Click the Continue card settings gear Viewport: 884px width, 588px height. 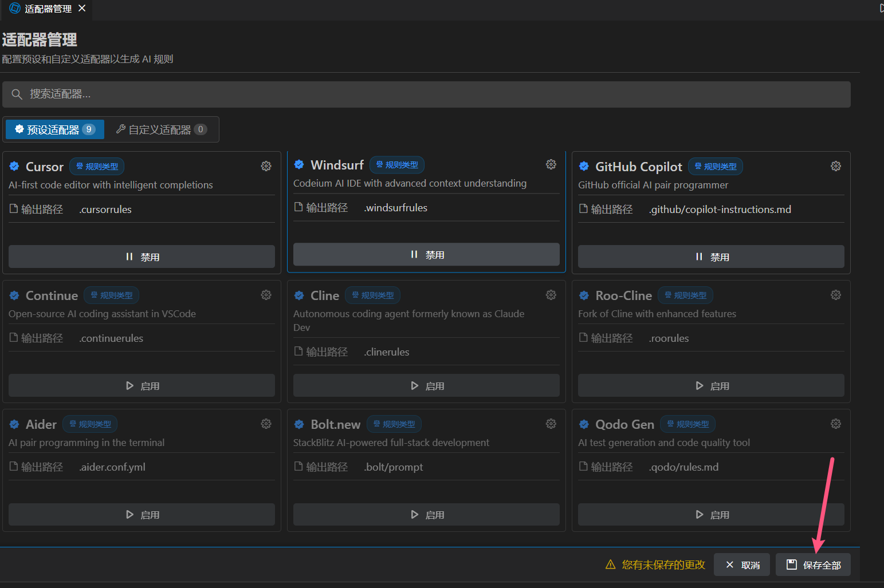(266, 295)
